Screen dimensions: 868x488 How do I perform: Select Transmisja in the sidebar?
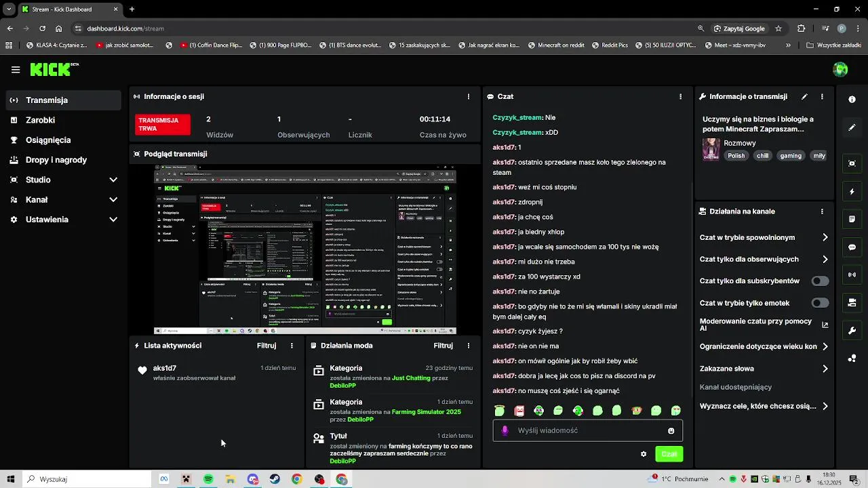coord(64,100)
